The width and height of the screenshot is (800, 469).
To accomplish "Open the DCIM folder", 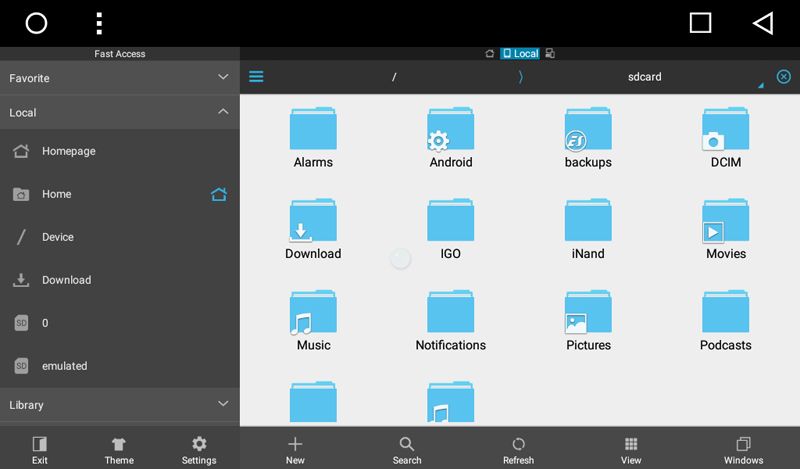I will pos(726,137).
